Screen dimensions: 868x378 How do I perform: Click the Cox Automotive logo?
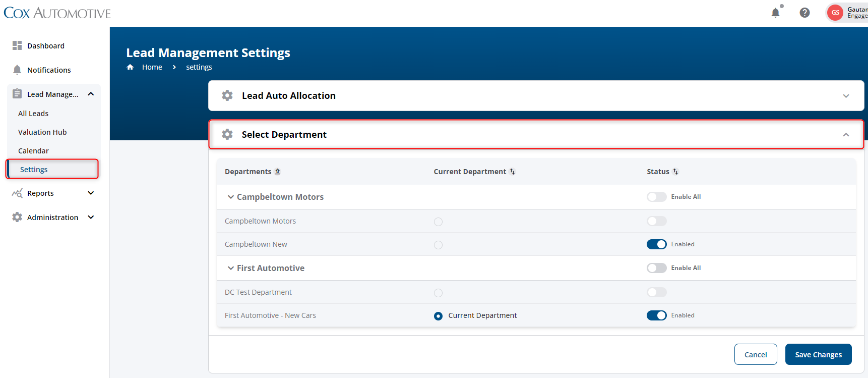(x=57, y=13)
